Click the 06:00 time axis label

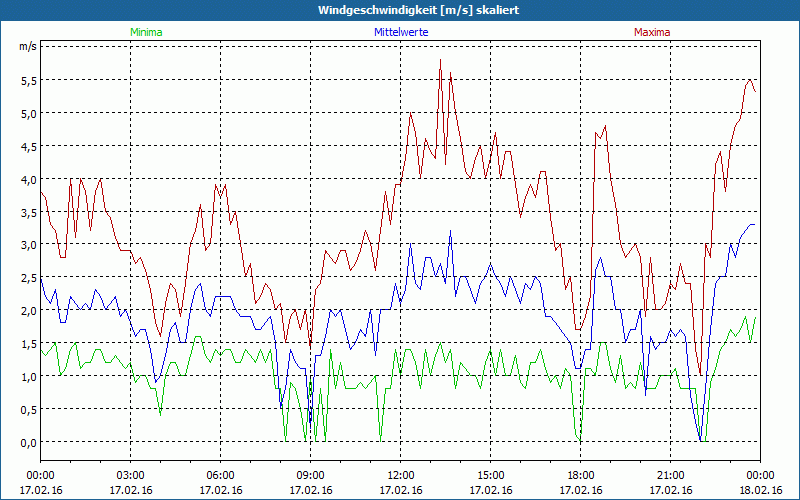220,476
